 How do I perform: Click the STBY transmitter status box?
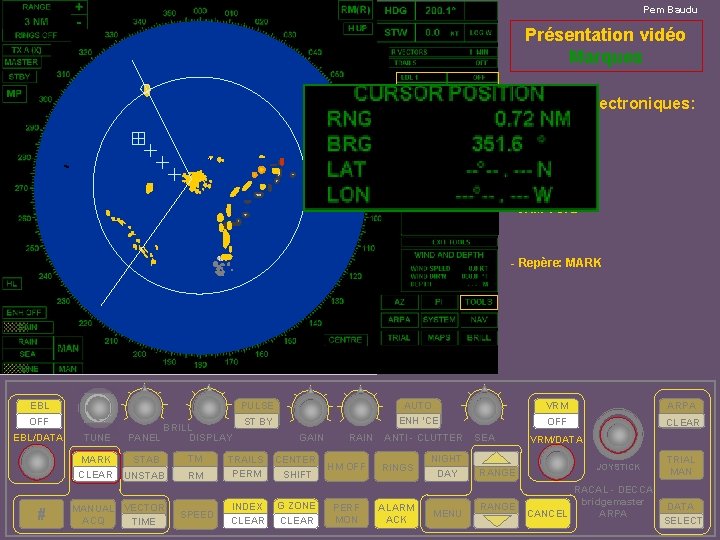pyautogui.click(x=19, y=77)
